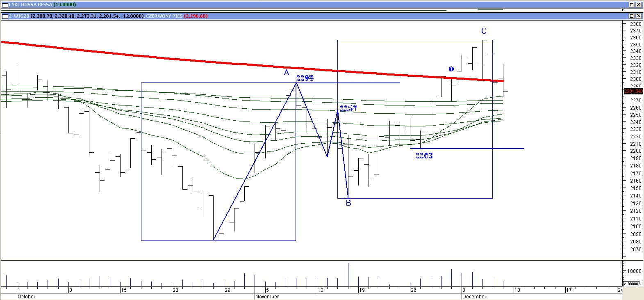Click the 2254 price annotation

click(x=348, y=108)
